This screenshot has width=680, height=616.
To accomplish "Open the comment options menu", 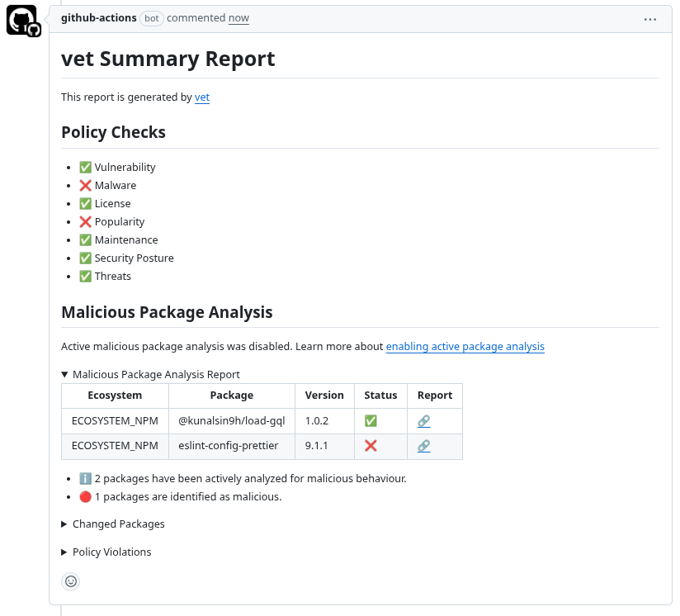I will pyautogui.click(x=650, y=19).
